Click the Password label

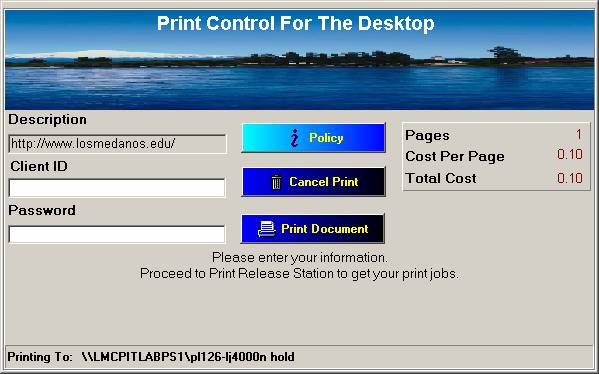point(42,210)
